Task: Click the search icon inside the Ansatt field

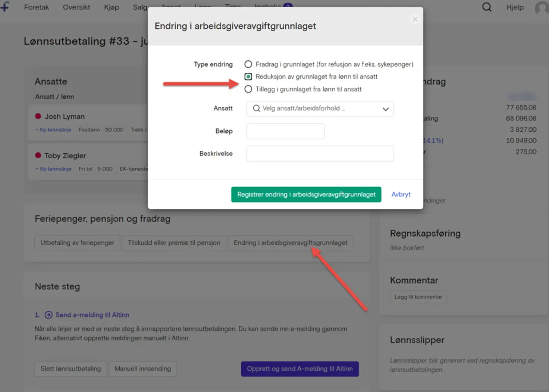Action: tap(256, 108)
